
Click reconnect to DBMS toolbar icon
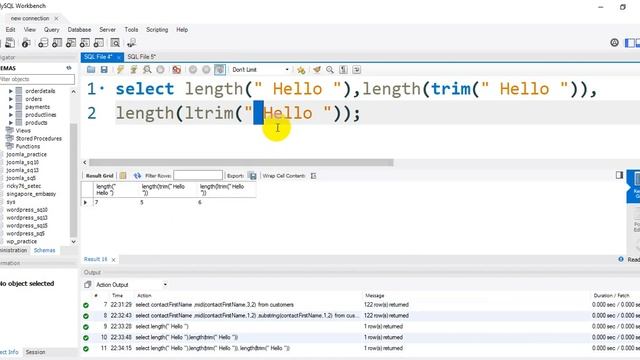click(x=131, y=43)
